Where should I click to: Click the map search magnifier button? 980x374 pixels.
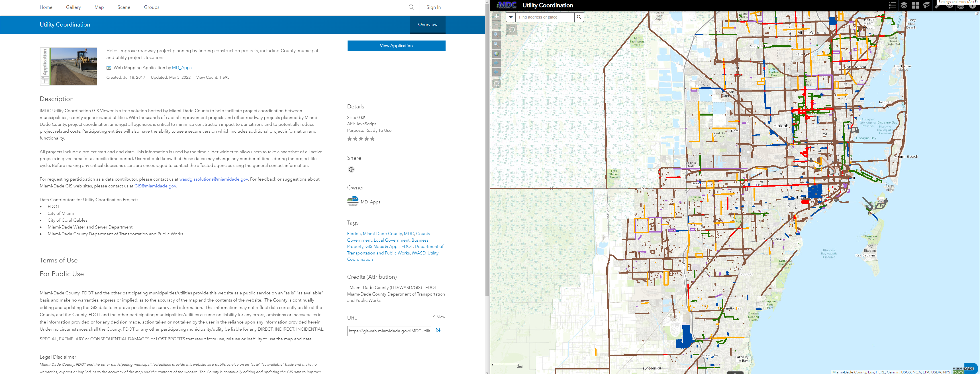pos(579,17)
